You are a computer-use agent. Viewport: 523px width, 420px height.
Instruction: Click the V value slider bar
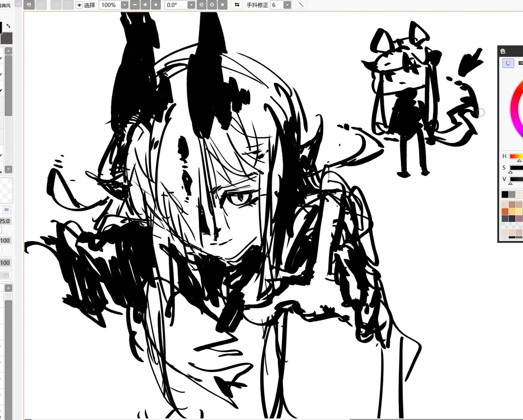516,179
